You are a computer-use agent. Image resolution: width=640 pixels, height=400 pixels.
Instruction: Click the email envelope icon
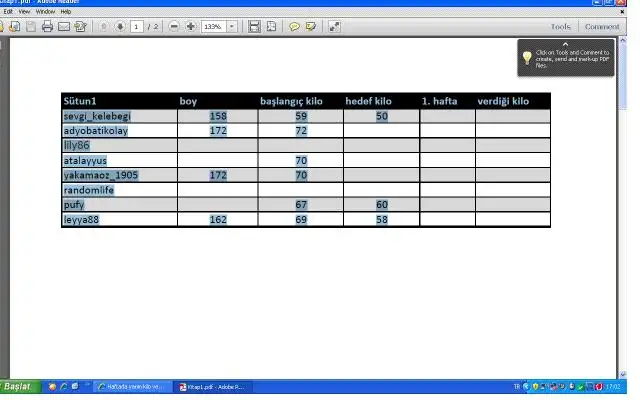coord(64,26)
